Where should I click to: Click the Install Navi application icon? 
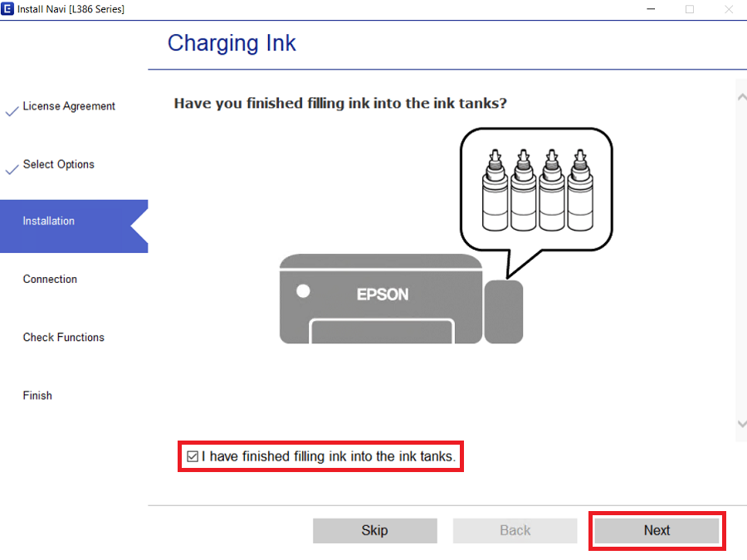[x=8, y=9]
